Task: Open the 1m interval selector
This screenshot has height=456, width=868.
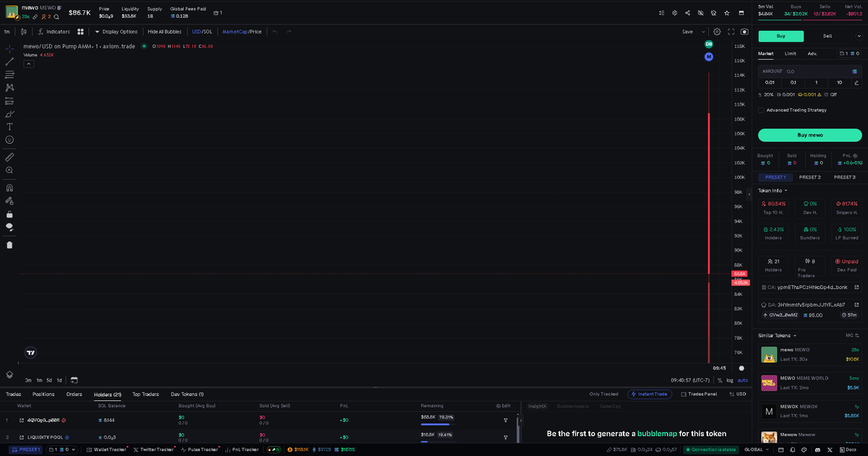Action: [7, 32]
